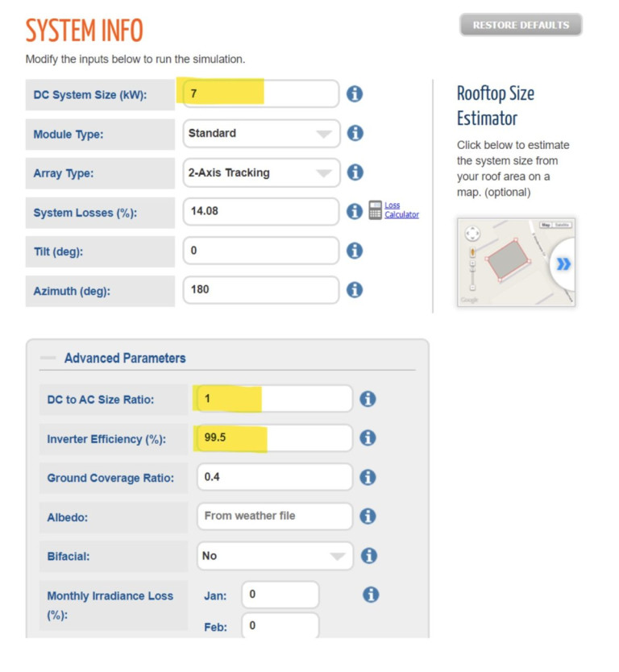Open the Array Type dropdown
This screenshot has height=672, width=619.
click(x=260, y=172)
